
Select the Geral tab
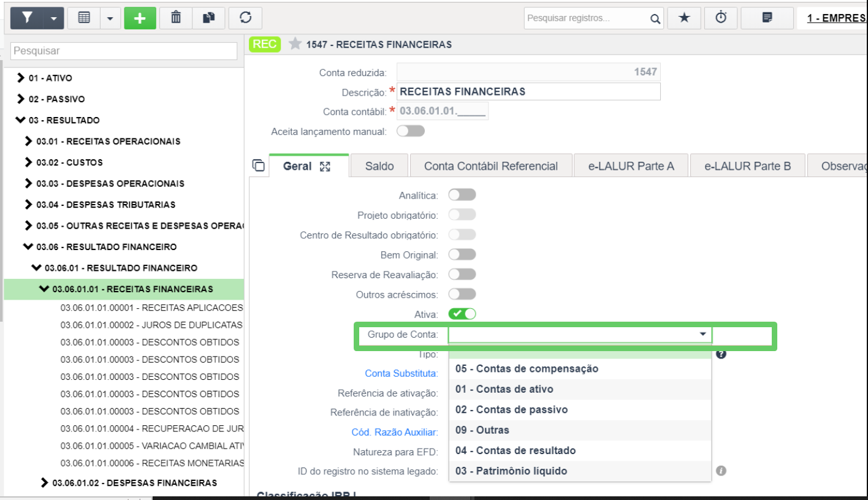click(x=308, y=166)
